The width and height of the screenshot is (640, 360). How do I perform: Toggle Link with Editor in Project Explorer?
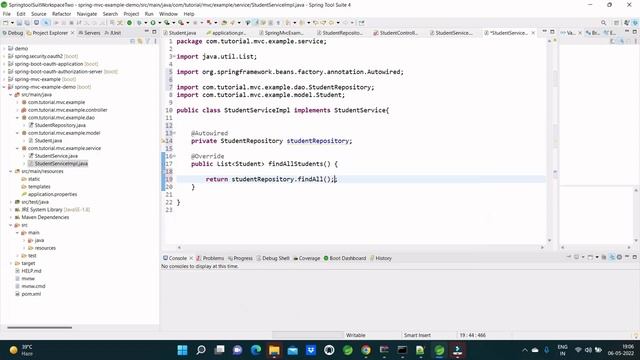140,41
